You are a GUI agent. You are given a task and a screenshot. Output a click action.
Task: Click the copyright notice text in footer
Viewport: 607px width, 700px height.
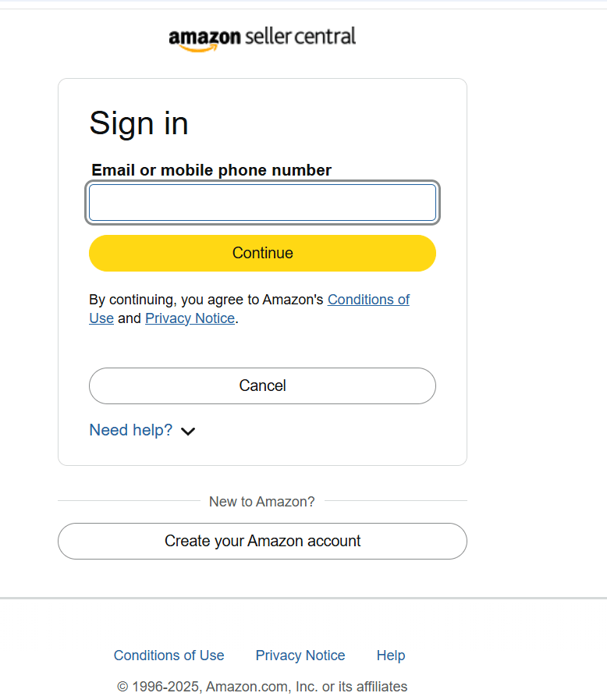(x=262, y=687)
